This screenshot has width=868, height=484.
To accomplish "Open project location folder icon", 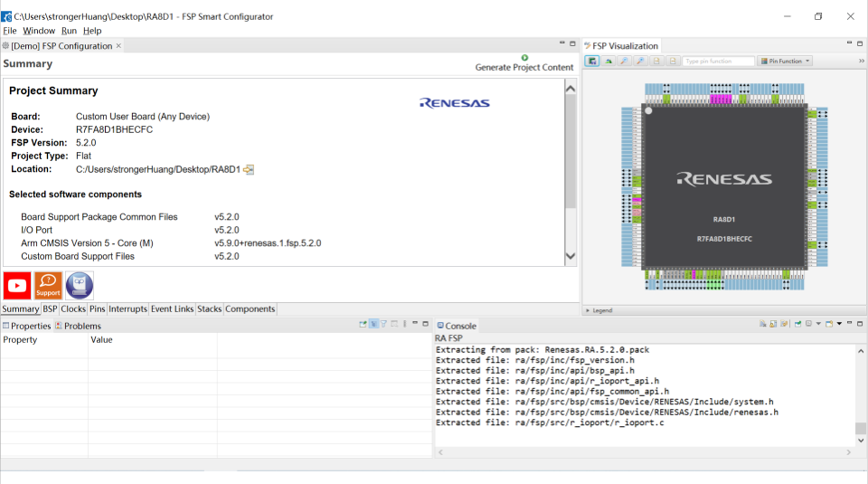I will click(x=249, y=169).
